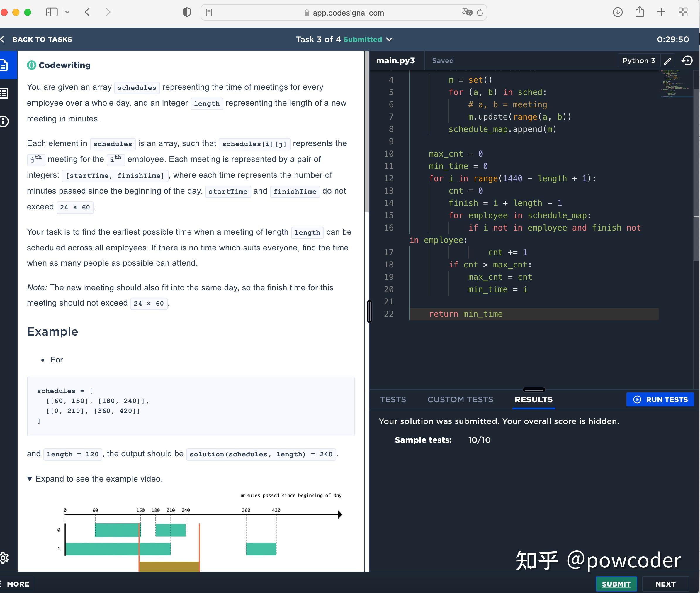Open the list panel sidebar icon
This screenshot has height=593, width=700.
click(5, 94)
